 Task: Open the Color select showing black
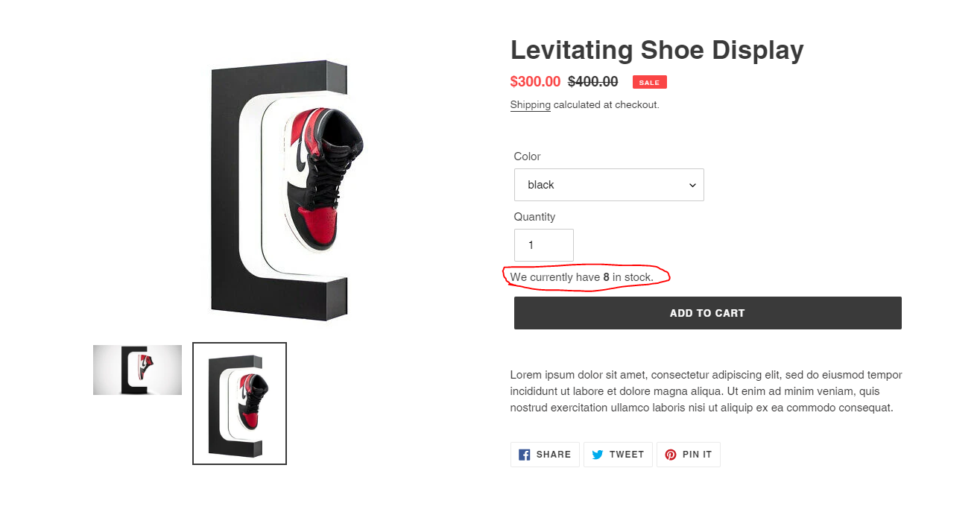pos(608,185)
